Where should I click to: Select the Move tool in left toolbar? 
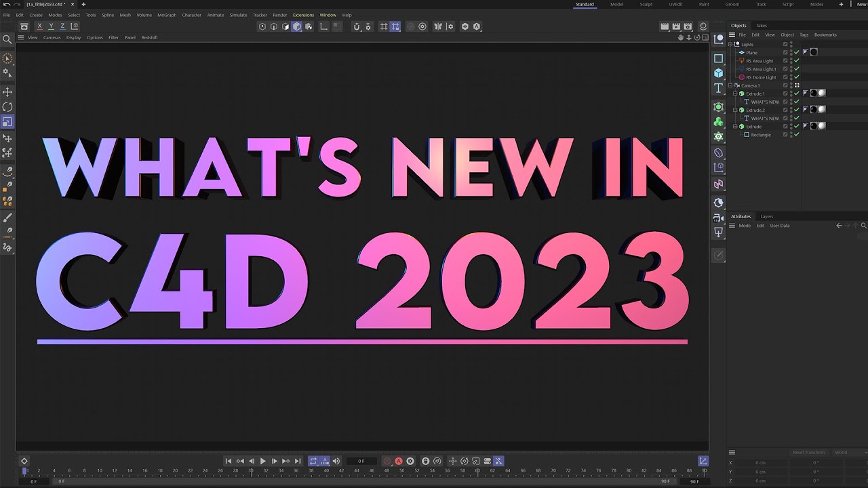click(x=7, y=91)
